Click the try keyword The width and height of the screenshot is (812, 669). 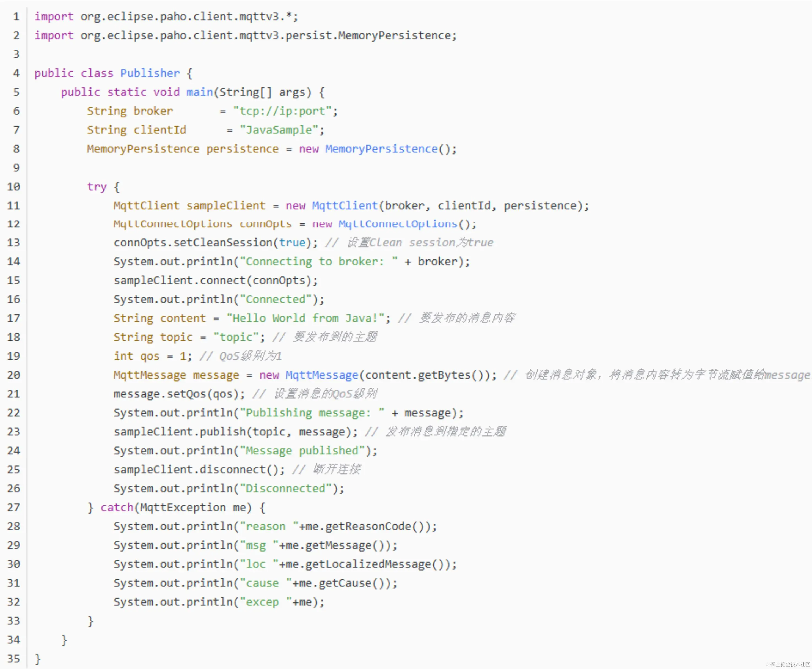point(97,187)
